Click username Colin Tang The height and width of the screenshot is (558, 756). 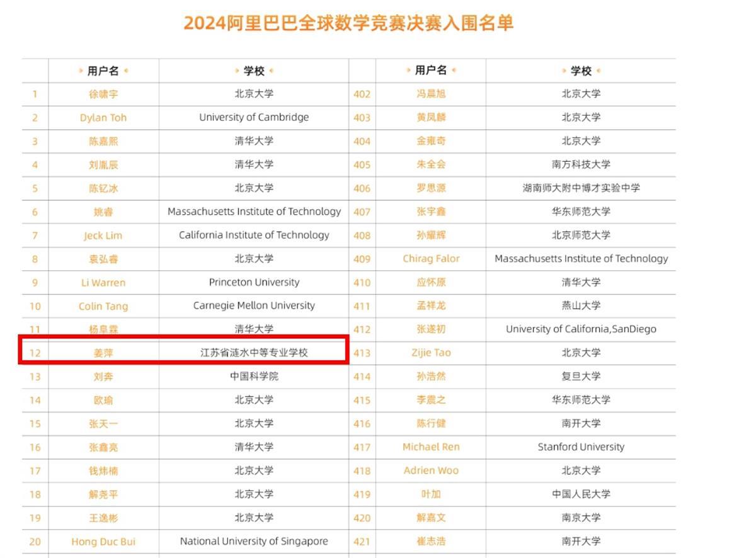click(103, 306)
